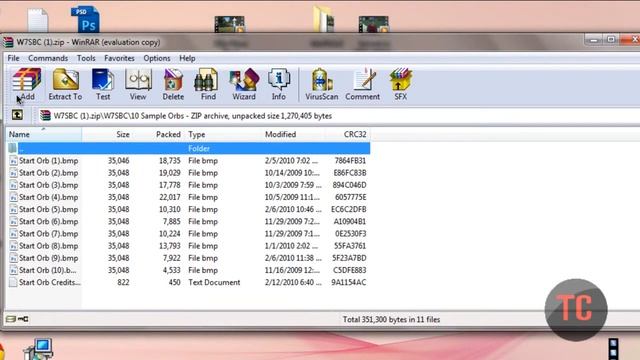The image size is (640, 360).
Task: Go up one folder level arrow
Action: click(17, 115)
